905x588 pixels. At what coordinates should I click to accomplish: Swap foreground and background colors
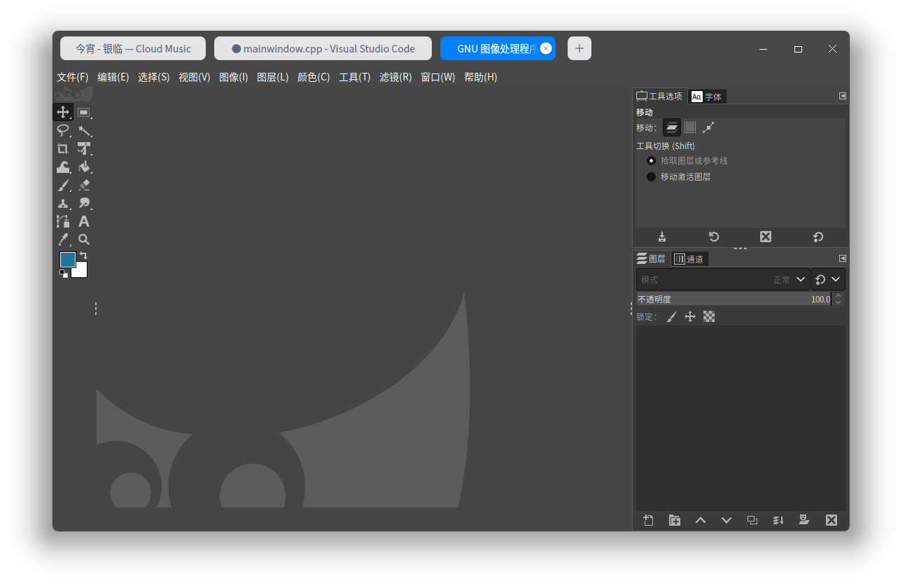click(83, 255)
